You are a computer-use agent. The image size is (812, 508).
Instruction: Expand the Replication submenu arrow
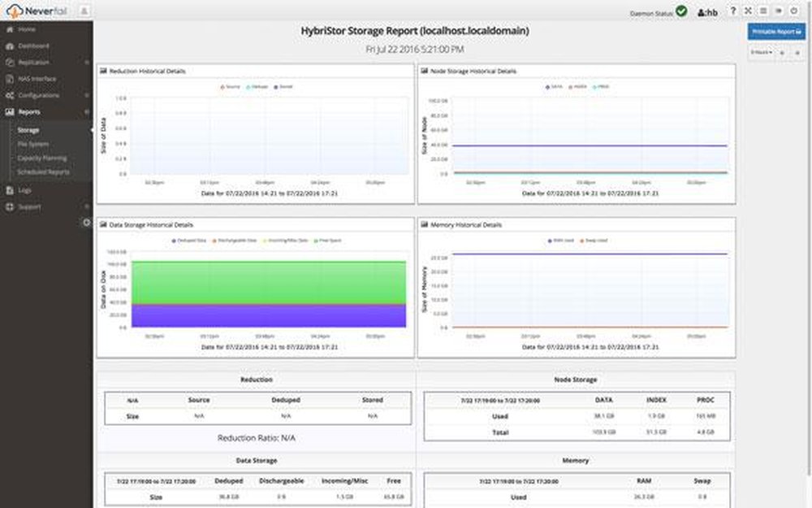(x=87, y=63)
